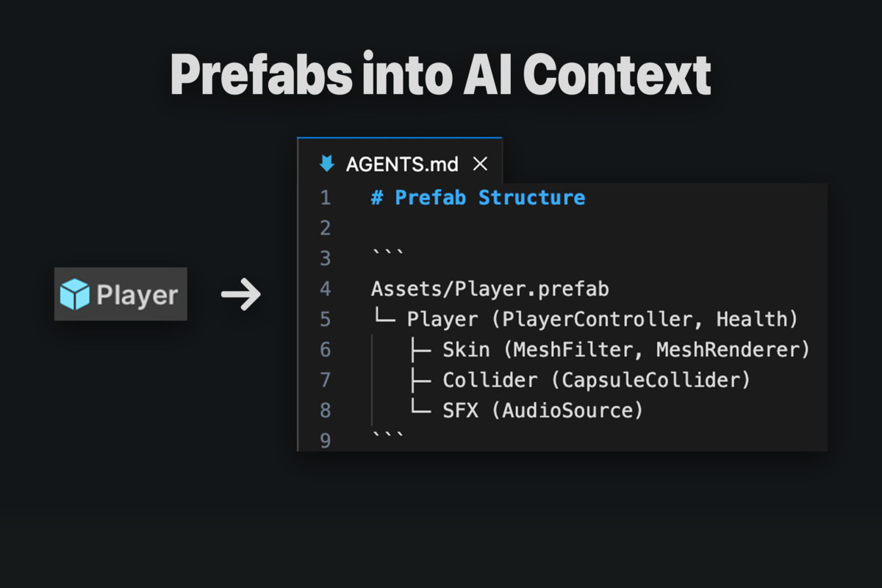
Task: Select the Player (PlayerController, Health) line
Action: 602,319
